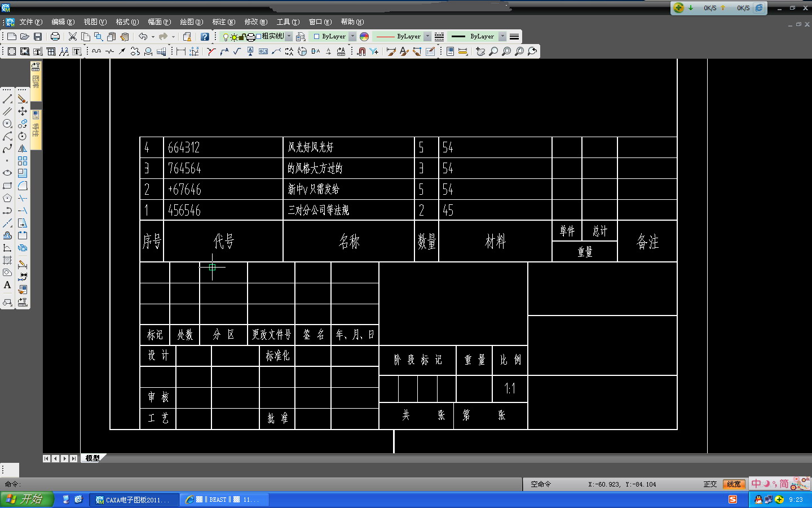Save the current drawing
This screenshot has width=812, height=508.
click(38, 37)
